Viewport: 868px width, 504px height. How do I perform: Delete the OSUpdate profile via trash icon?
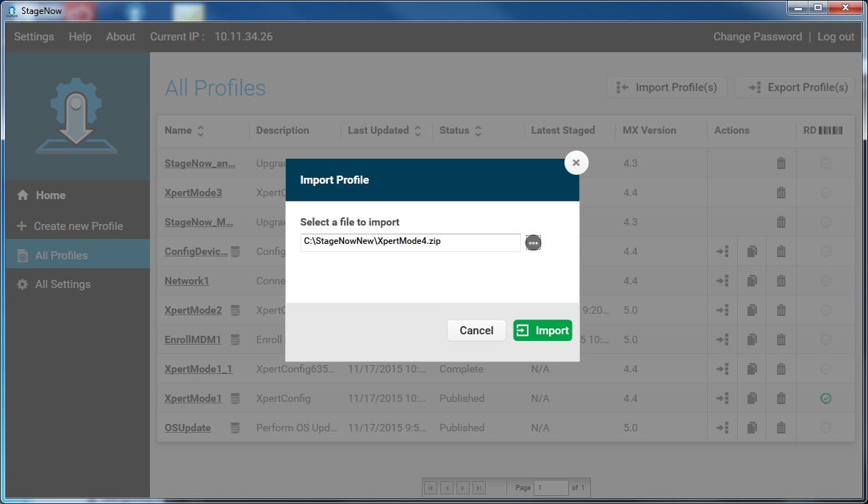point(781,428)
